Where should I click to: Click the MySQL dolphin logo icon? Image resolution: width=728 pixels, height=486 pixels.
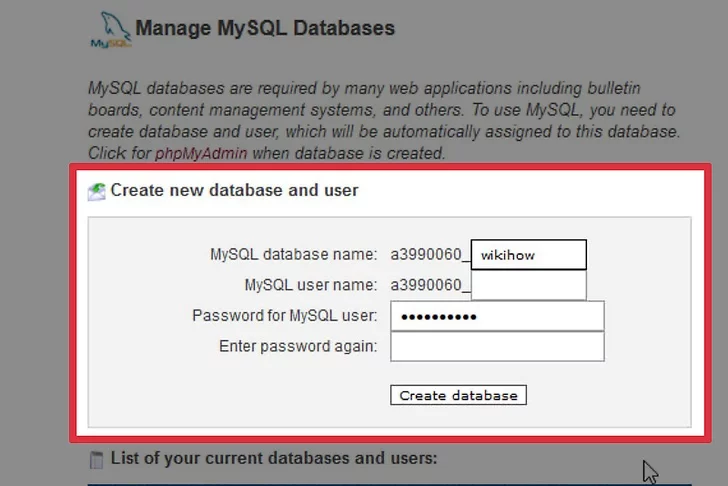pyautogui.click(x=110, y=31)
